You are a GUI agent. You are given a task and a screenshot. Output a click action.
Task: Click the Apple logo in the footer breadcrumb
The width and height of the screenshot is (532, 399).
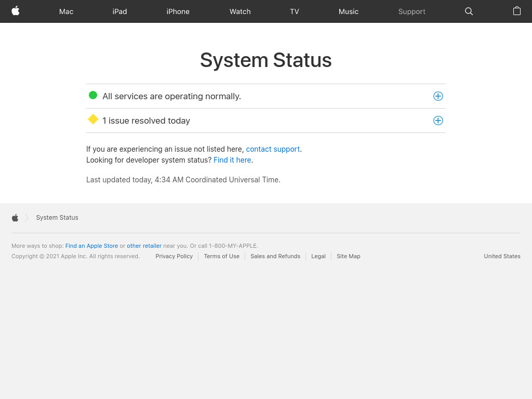15,218
